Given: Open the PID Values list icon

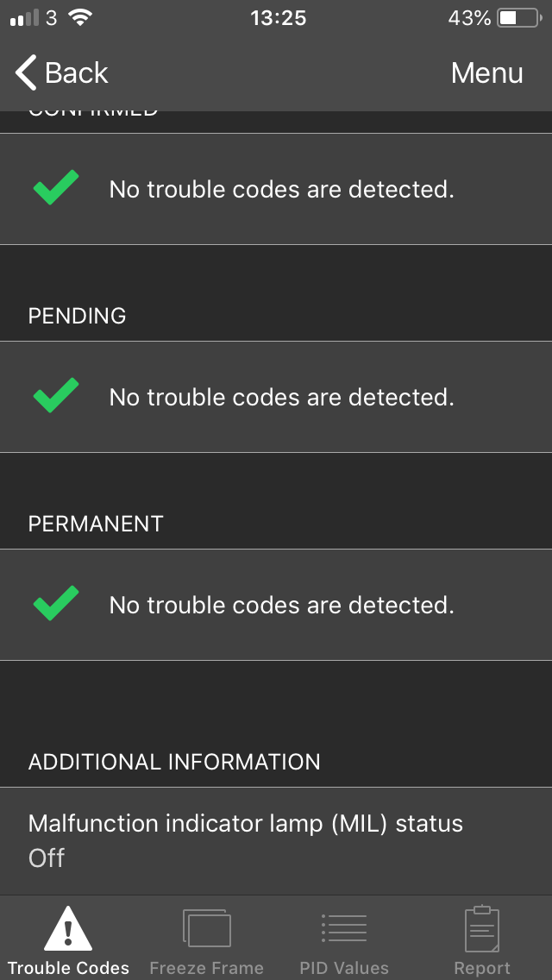Looking at the screenshot, I should [344, 927].
